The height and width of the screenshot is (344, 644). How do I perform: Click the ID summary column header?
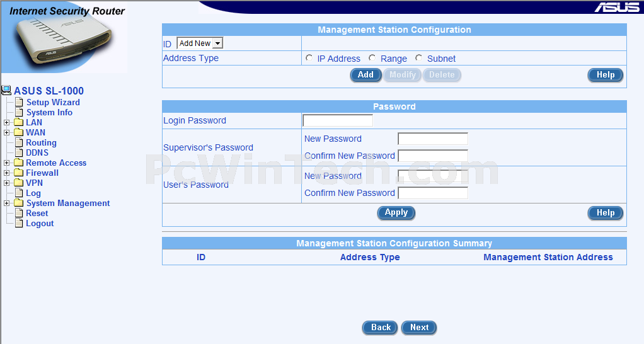click(x=201, y=258)
